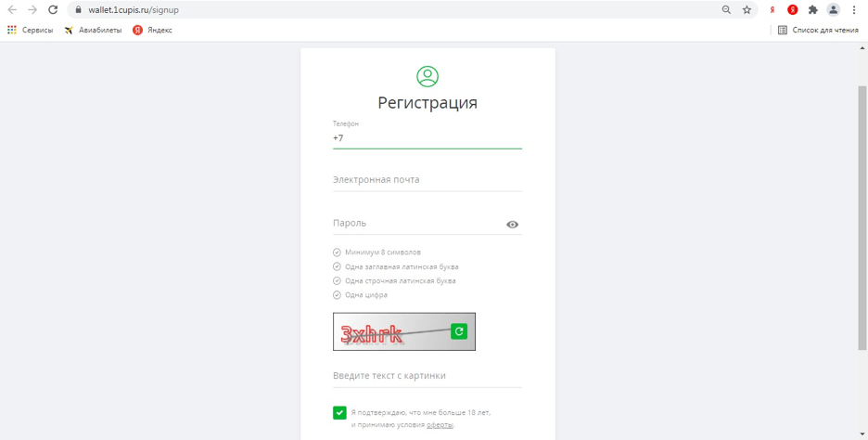This screenshot has width=868, height=440.
Task: Open the Авиабилеты bookmark
Action: coord(93,30)
